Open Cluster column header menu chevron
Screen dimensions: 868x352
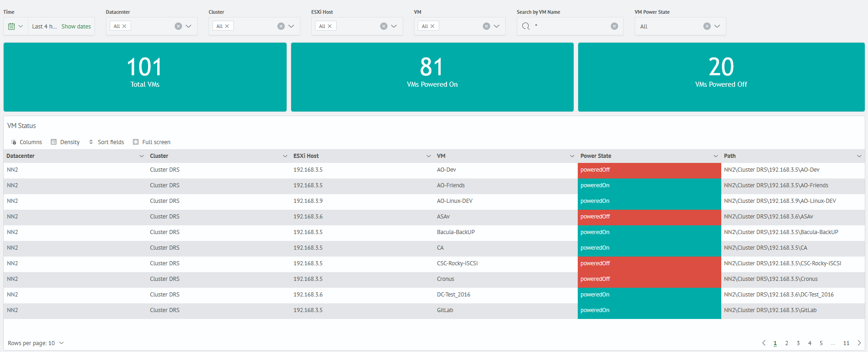[285, 156]
